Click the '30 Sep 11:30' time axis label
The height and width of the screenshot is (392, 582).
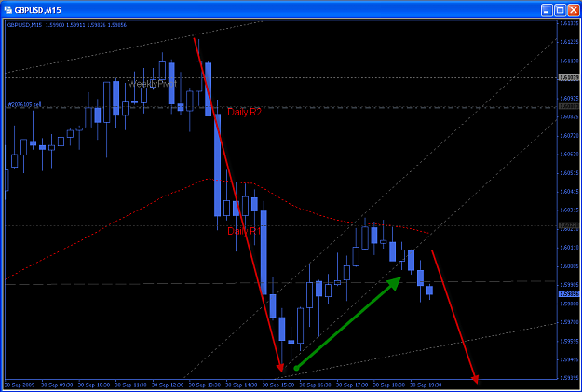point(131,385)
